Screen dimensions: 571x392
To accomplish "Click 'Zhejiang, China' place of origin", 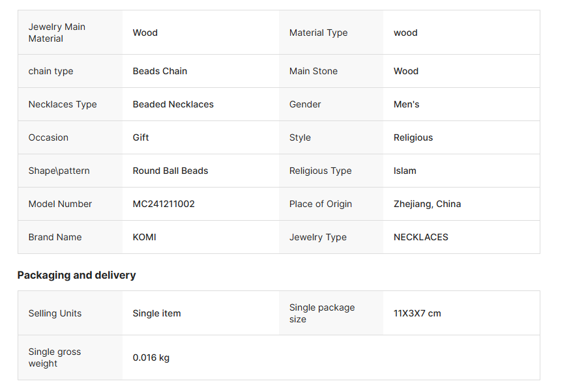I will pyautogui.click(x=427, y=204).
